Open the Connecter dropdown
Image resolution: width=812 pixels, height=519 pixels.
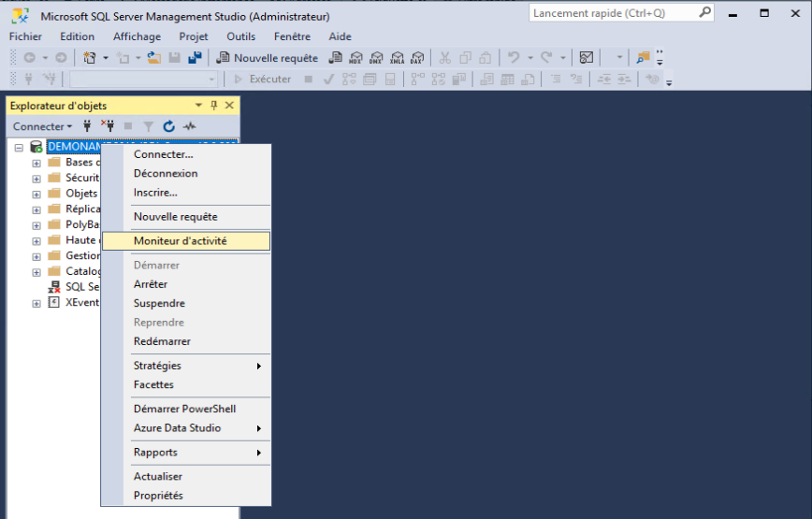[42, 126]
